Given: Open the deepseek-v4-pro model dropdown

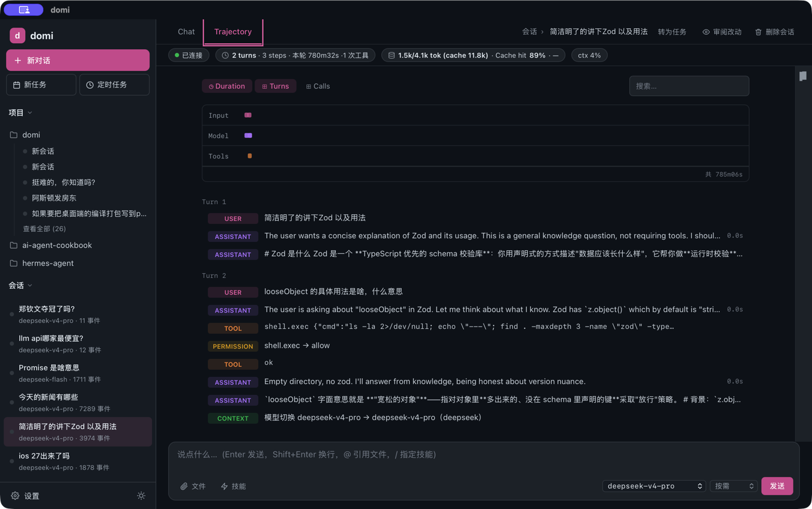Looking at the screenshot, I should click(654, 486).
